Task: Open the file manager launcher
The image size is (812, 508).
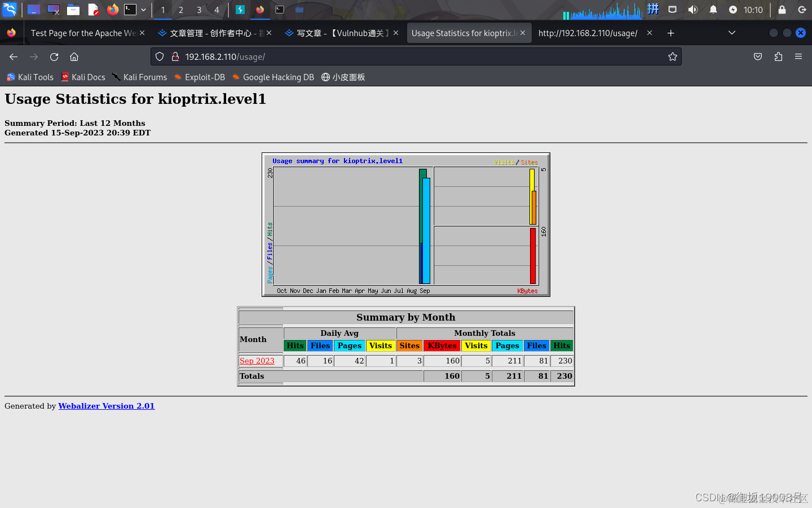Action: [73, 10]
